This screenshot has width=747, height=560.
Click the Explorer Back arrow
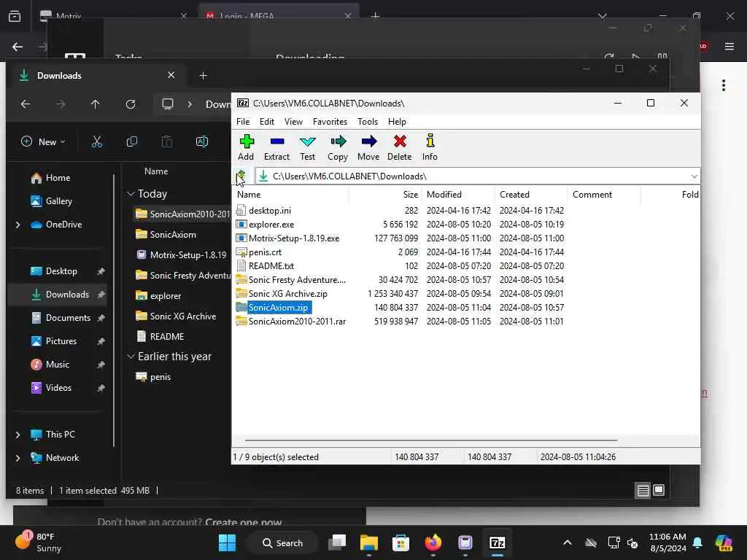tap(26, 104)
